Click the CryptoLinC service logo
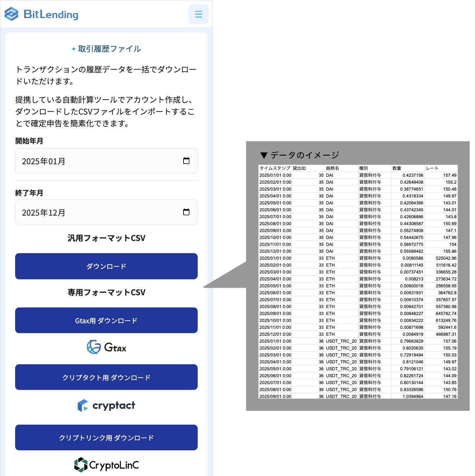 pyautogui.click(x=106, y=465)
